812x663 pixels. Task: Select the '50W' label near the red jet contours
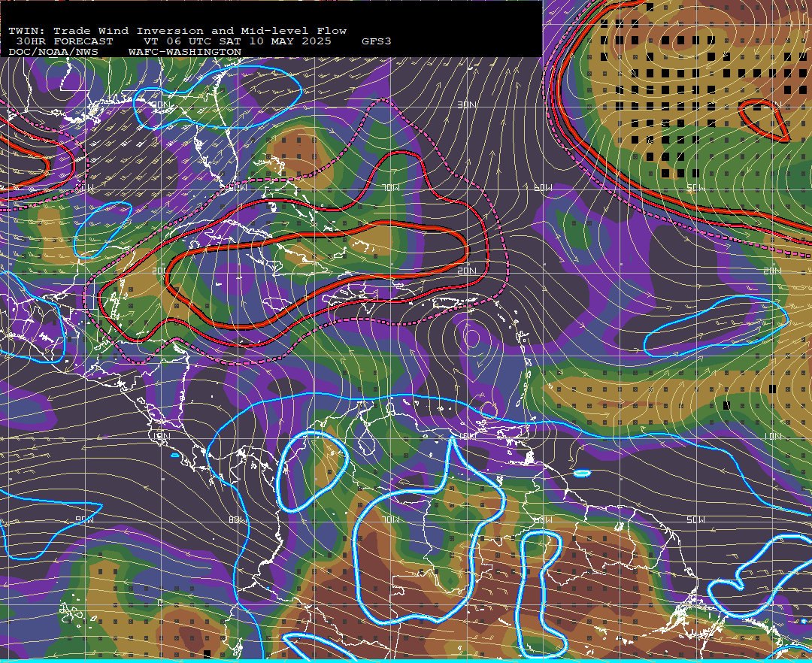pyautogui.click(x=695, y=187)
